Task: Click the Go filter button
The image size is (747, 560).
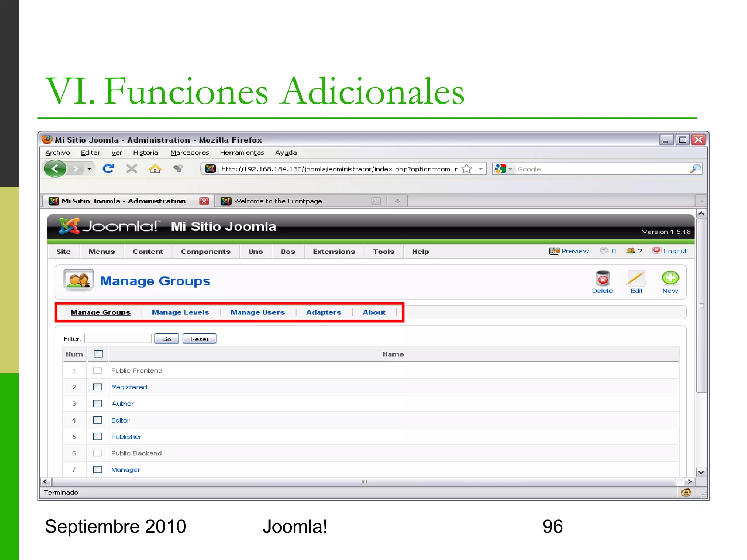Action: [x=167, y=339]
